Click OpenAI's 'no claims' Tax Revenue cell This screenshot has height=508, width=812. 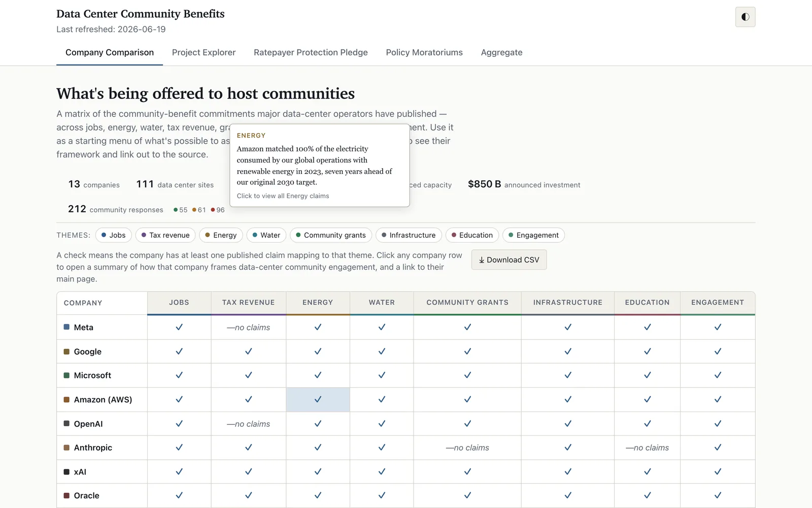point(249,424)
